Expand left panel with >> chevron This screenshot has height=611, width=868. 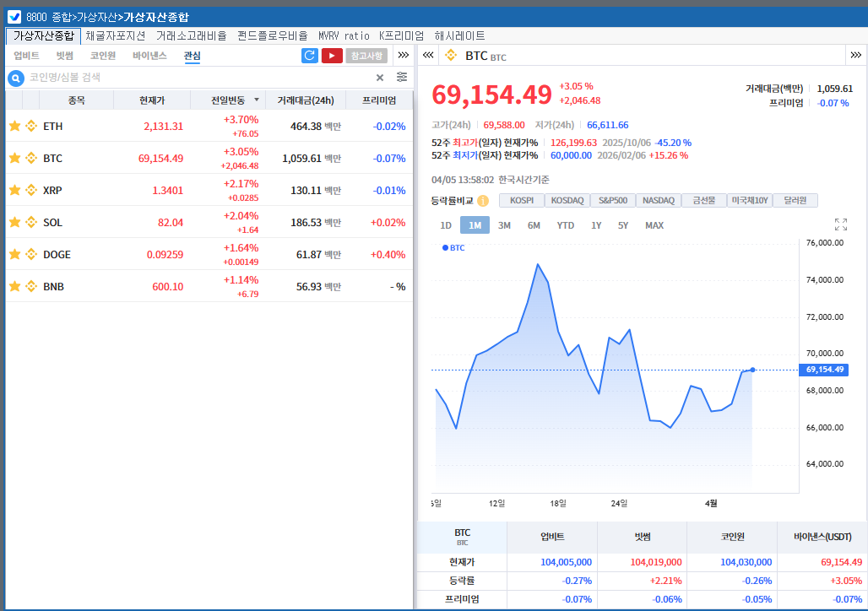[404, 56]
